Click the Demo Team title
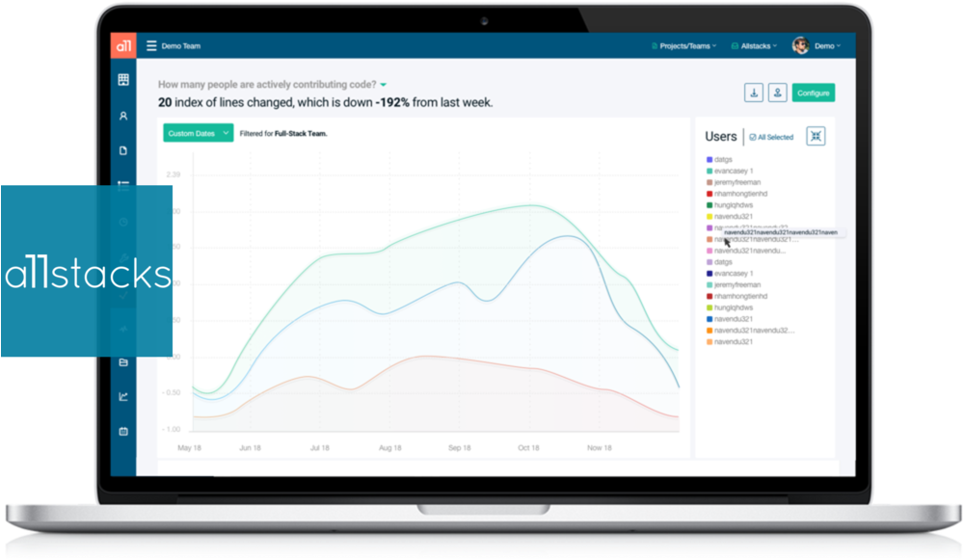 click(181, 46)
